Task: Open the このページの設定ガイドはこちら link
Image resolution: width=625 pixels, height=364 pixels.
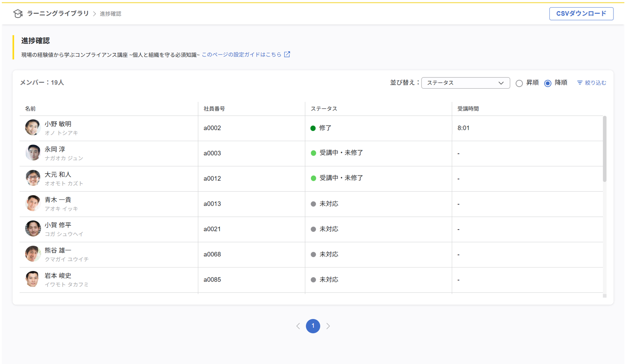Action: 241,55
